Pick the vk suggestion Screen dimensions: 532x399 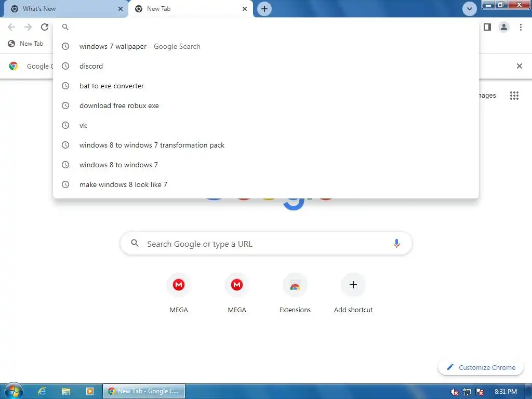coord(265,125)
